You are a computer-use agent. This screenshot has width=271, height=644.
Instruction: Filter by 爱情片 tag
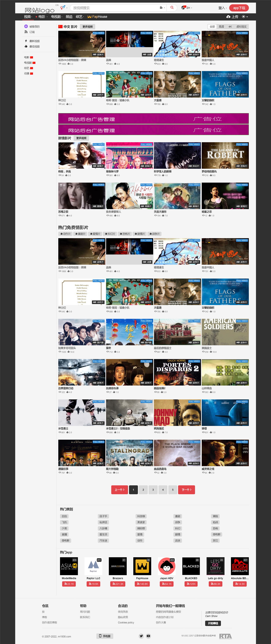95,234
